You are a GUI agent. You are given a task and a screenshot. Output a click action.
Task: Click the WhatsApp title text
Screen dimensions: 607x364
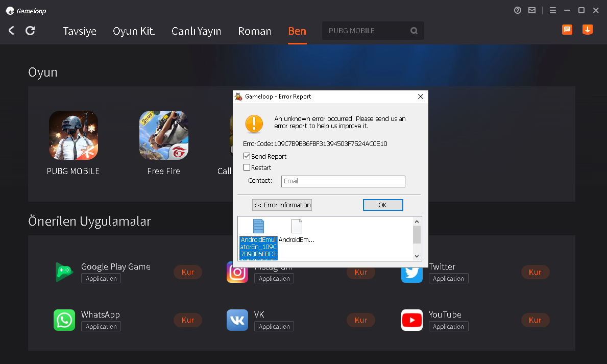click(100, 314)
